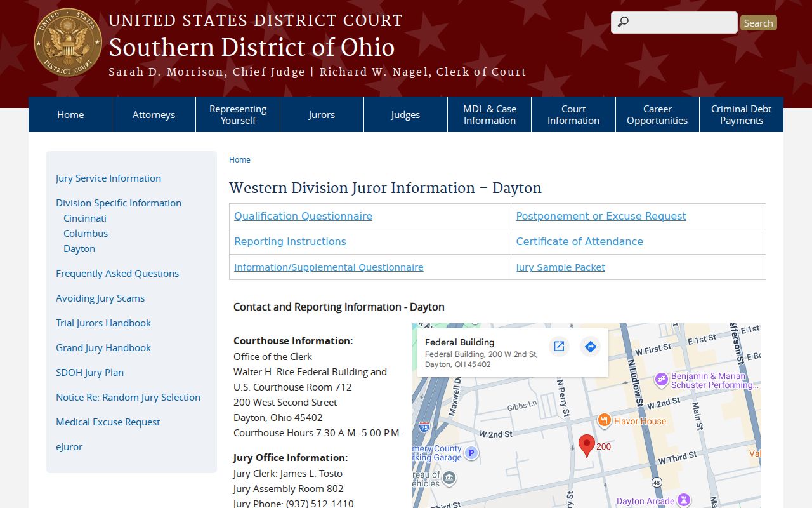Open SDOH Jury Plan link
The width and height of the screenshot is (812, 508).
point(89,373)
